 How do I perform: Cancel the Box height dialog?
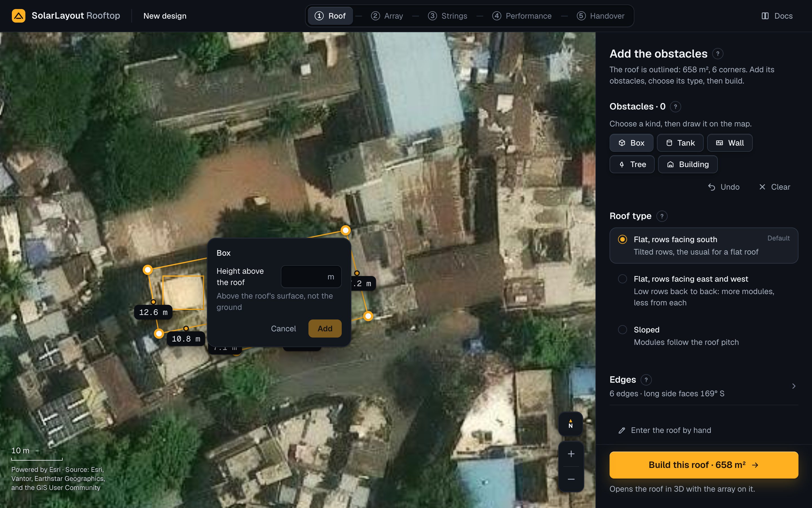coord(284,329)
